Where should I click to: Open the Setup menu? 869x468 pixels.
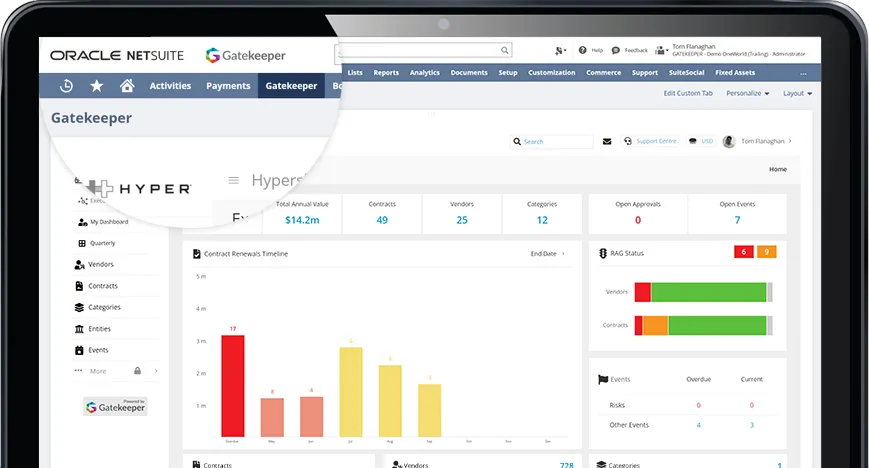pyautogui.click(x=508, y=73)
